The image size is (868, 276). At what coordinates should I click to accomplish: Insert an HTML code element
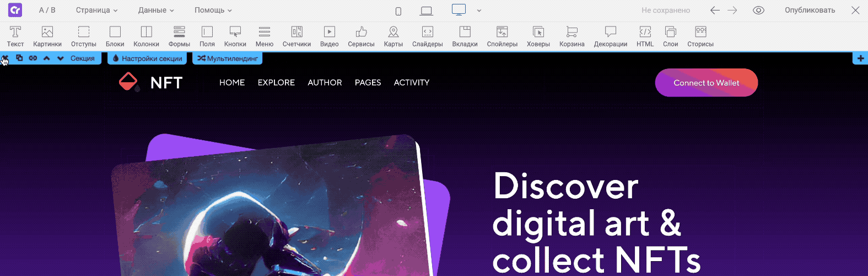(645, 36)
